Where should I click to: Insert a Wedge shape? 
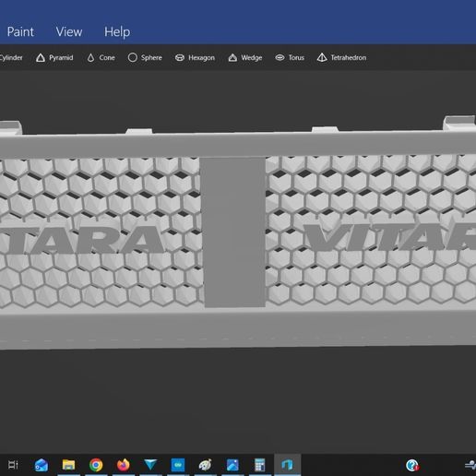245,58
